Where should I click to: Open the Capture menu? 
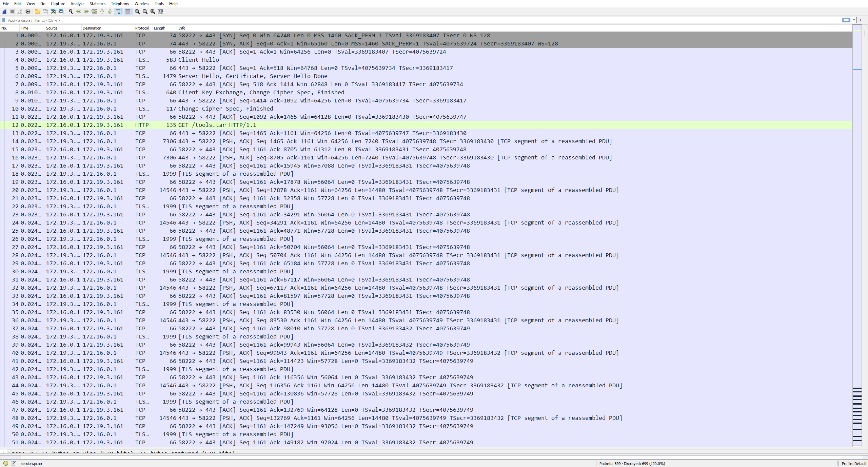click(58, 4)
